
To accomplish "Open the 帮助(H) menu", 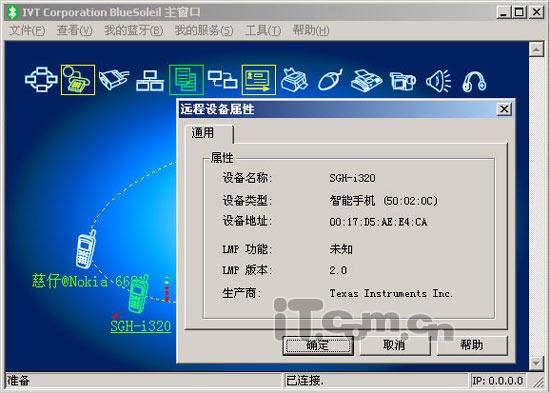I will [x=311, y=30].
